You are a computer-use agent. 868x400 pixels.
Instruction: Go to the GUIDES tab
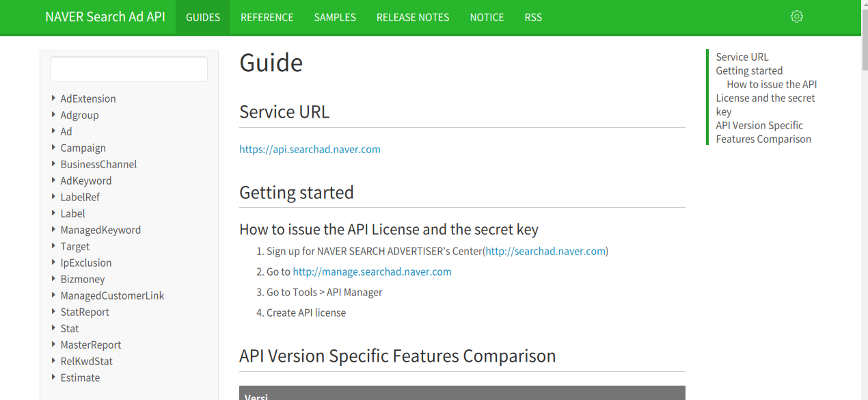coord(203,17)
